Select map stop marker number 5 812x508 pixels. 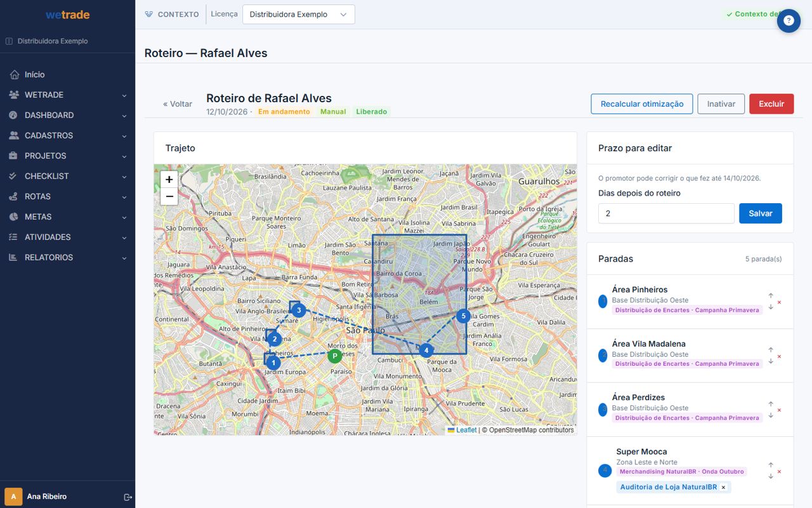click(x=463, y=316)
